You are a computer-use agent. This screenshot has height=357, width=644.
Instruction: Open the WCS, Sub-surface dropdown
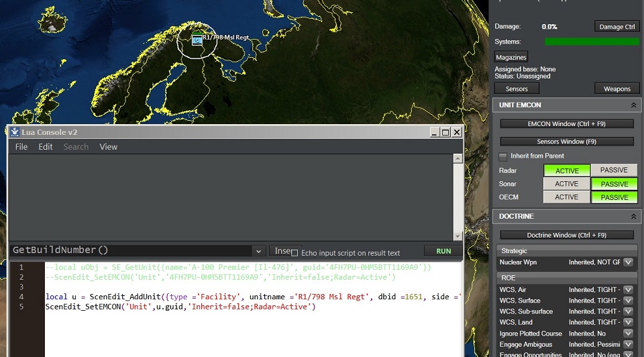pos(628,311)
